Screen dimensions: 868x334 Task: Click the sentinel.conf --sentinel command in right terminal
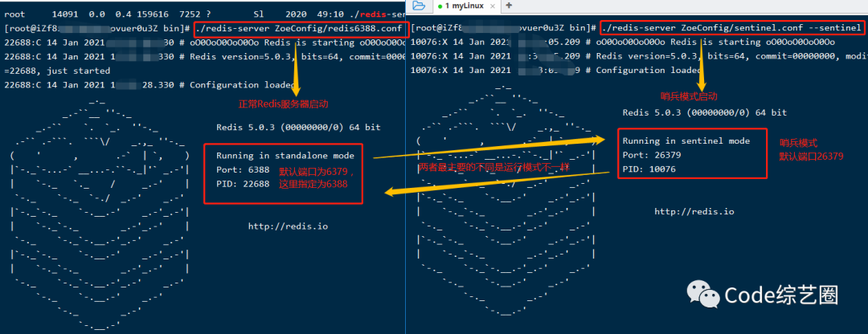(731, 27)
